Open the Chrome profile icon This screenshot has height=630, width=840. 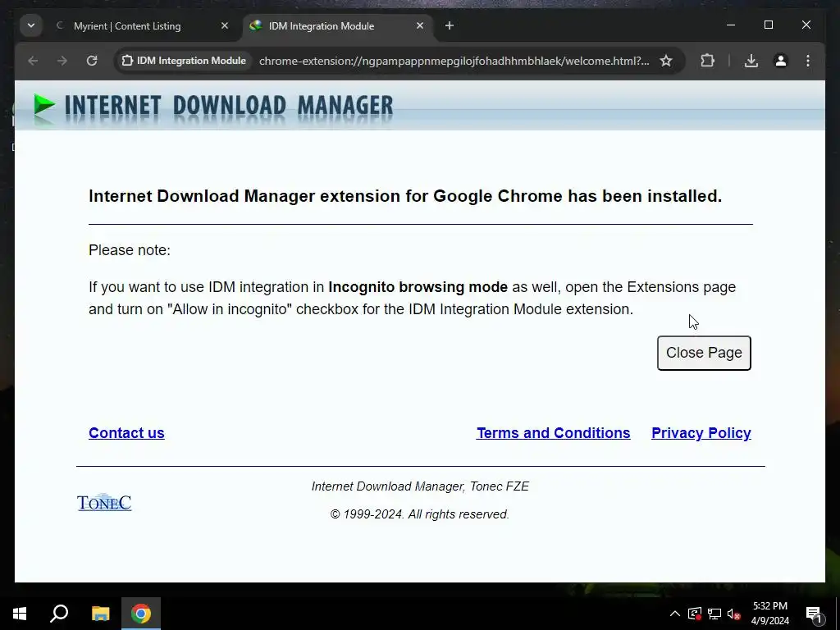point(781,61)
